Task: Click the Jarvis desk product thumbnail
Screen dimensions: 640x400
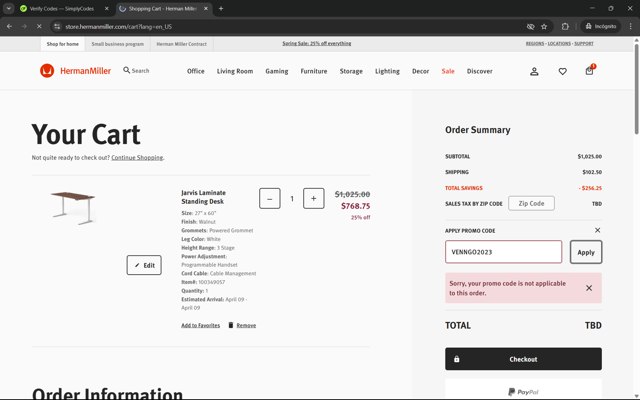Action: coord(73,208)
